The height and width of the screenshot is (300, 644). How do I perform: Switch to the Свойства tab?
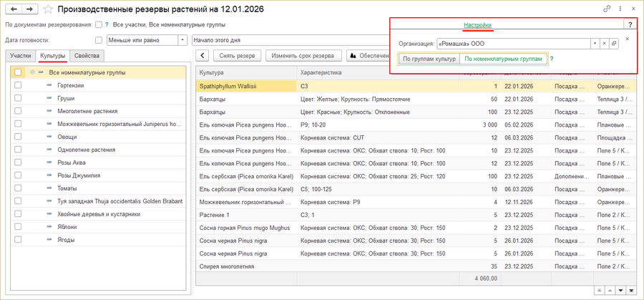(x=87, y=55)
